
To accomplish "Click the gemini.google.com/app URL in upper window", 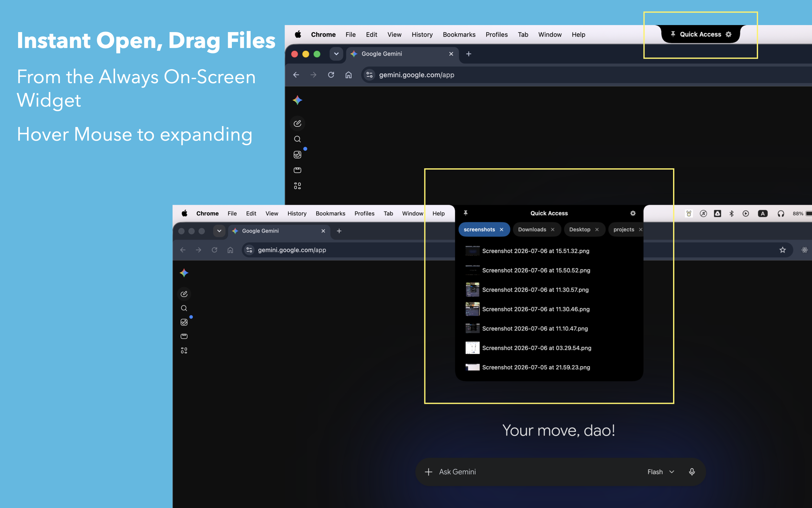I will point(416,75).
